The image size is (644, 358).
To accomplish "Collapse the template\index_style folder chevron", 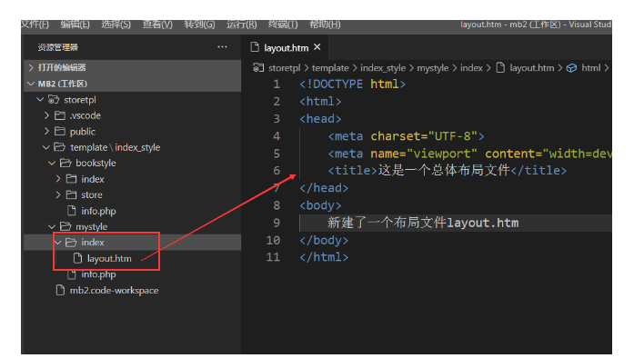I will tap(46, 147).
